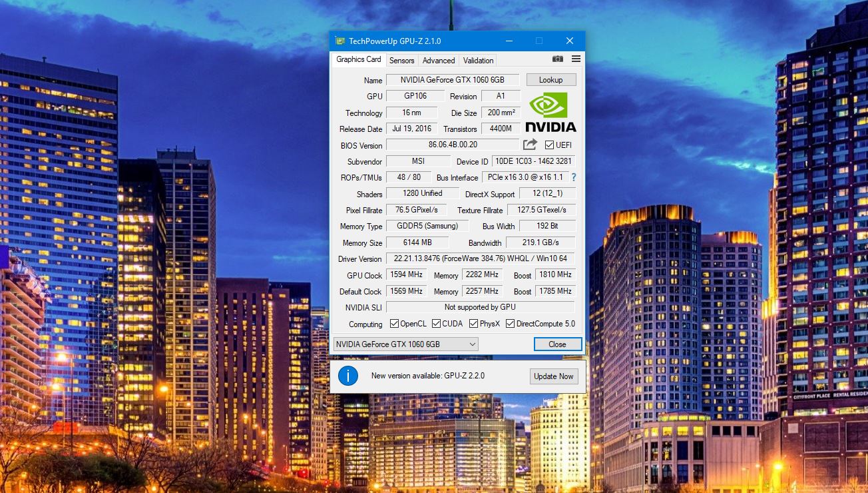Click the Shaders field 1280 Unified

click(x=423, y=193)
